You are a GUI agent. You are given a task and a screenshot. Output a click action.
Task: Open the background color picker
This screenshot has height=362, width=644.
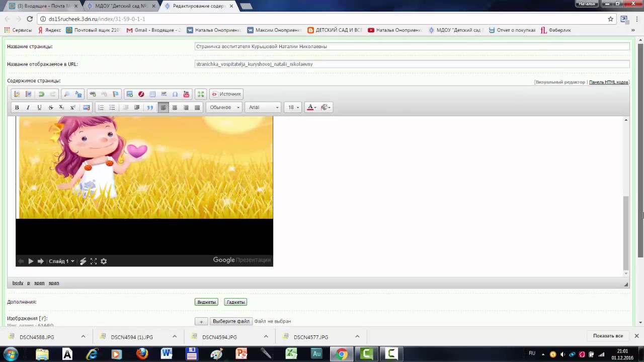tap(326, 107)
